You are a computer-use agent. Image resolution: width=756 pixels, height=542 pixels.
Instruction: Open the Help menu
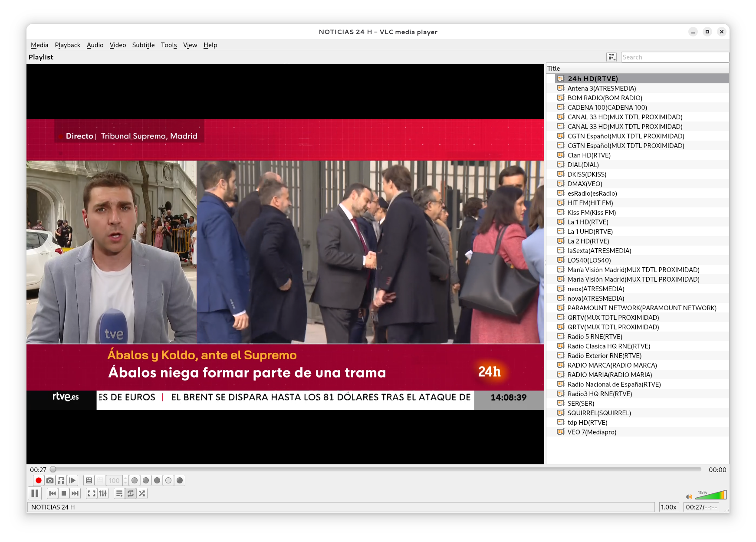(210, 45)
